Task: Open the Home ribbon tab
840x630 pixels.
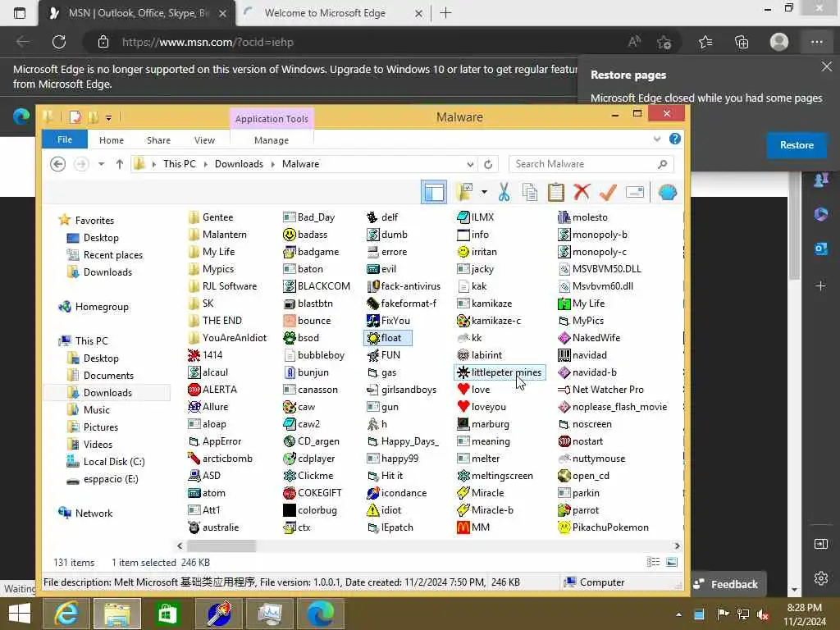Action: [112, 139]
